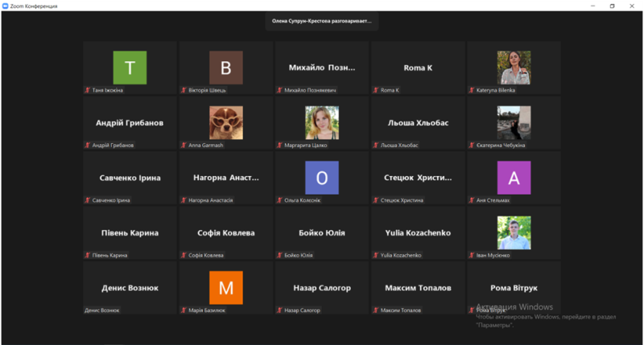Click the large 'Андрій Грибанов' name
This screenshot has width=644, height=345.
click(x=130, y=123)
